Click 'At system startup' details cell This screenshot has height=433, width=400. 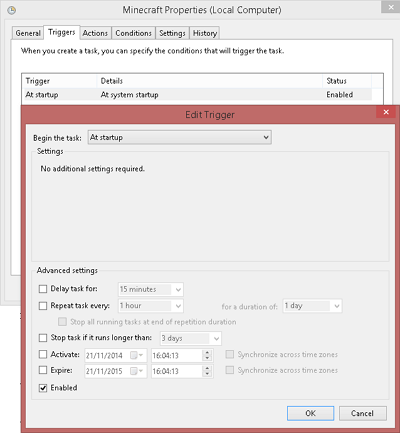tap(129, 95)
